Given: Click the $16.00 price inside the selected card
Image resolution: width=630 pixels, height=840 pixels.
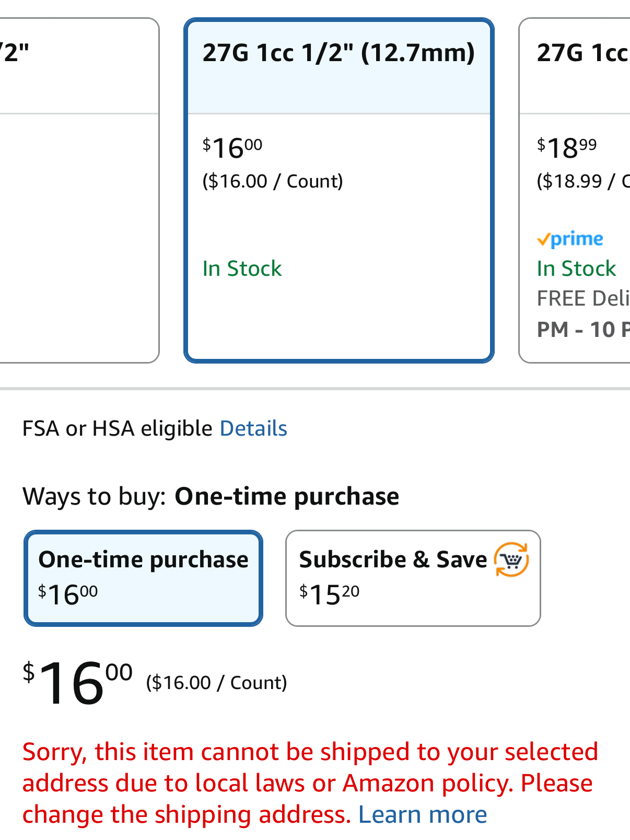Looking at the screenshot, I should (x=232, y=148).
